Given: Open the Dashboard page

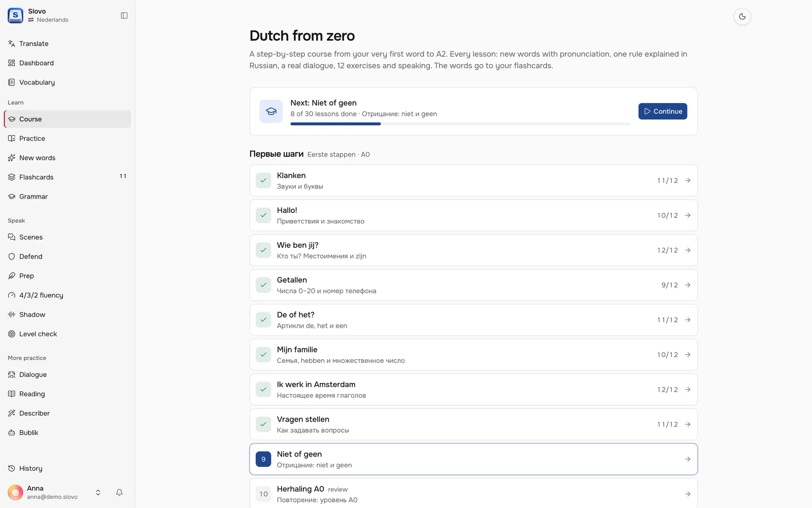Looking at the screenshot, I should [67, 63].
